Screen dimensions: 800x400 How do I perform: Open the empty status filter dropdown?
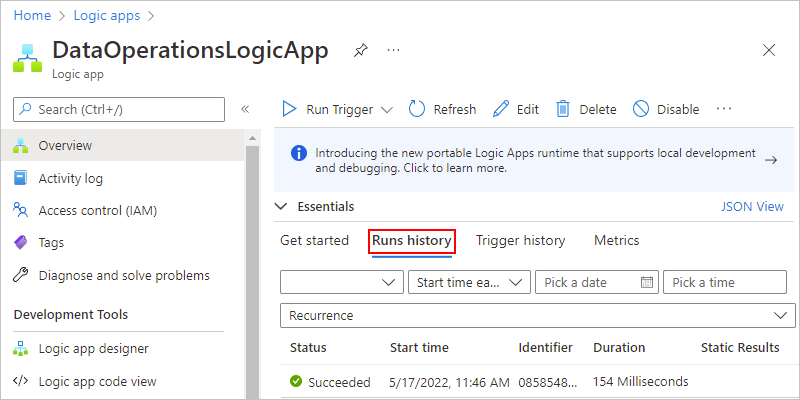tap(342, 283)
